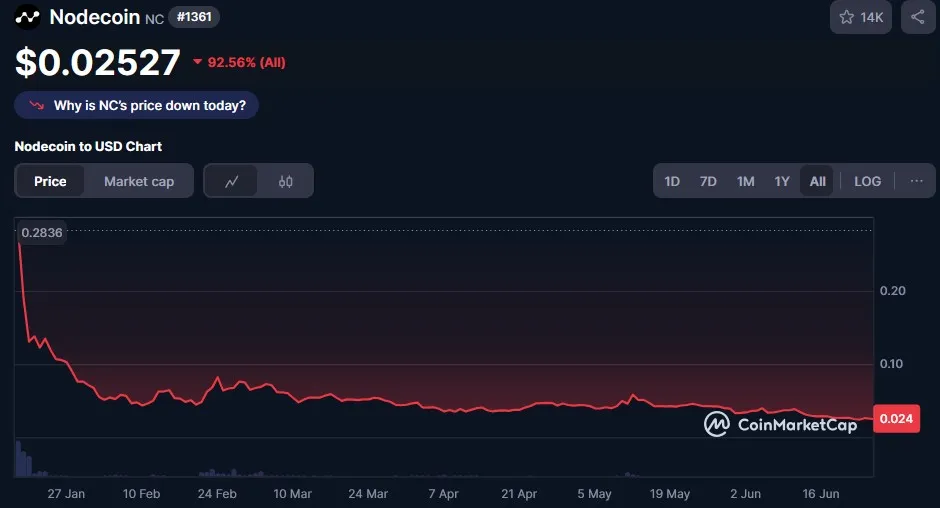This screenshot has height=508, width=940.
Task: Click the NC ticker symbol
Action: [155, 19]
